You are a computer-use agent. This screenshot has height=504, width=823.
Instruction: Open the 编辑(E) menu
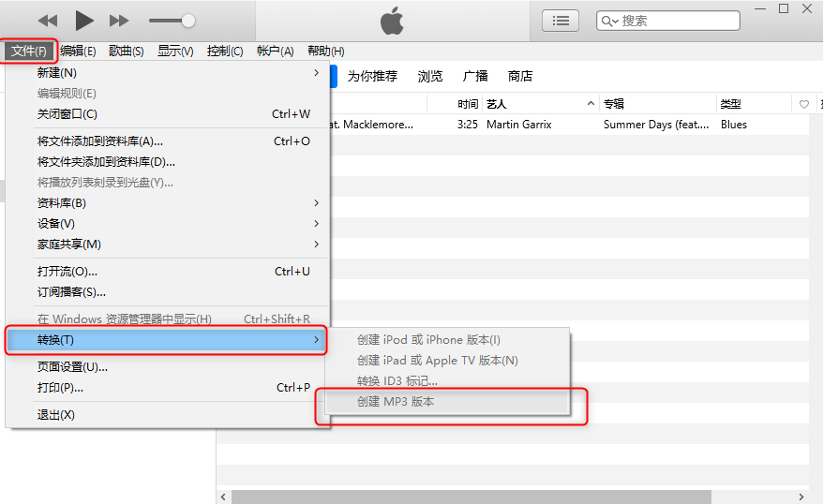click(78, 52)
